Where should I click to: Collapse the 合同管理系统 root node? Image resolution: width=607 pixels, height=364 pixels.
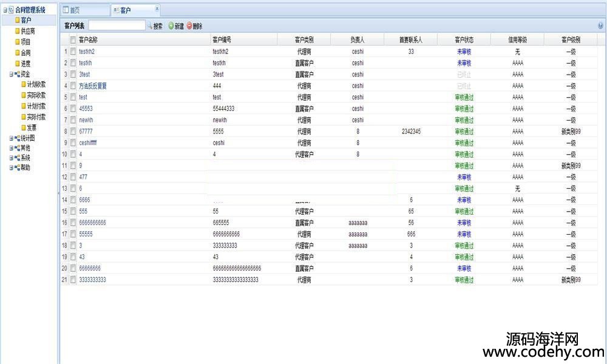(x=5, y=10)
